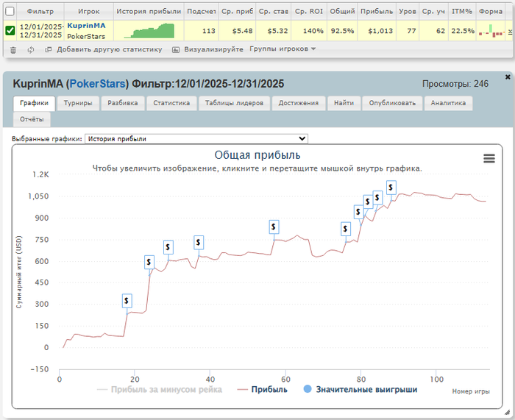Viewport: 515px width, 420px height.
Task: Click the dollar marker near game 57
Action: [x=274, y=227]
